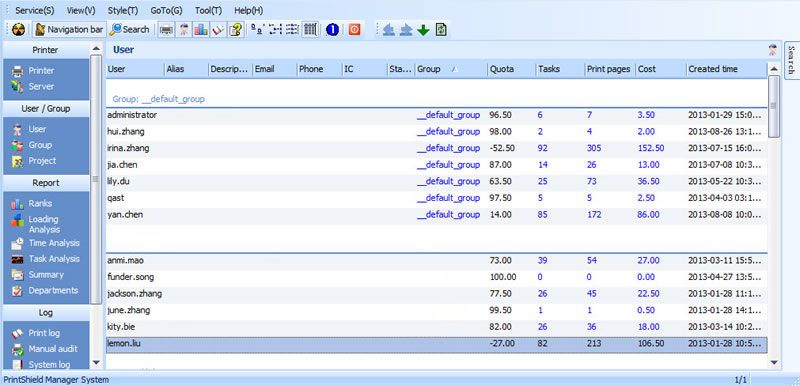Viewport: 800px width, 386px height.
Task: Collapse the Log section header
Action: point(45,313)
